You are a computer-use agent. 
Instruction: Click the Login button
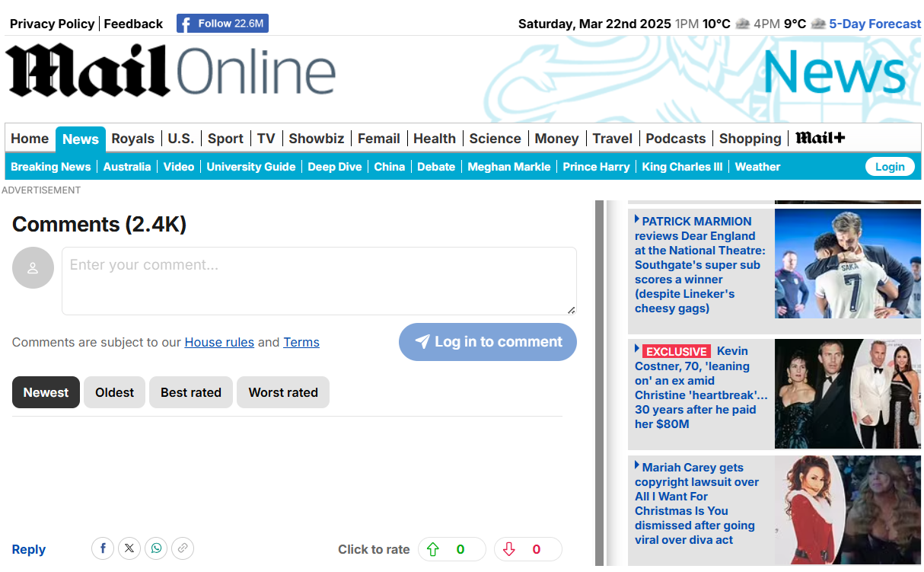[890, 167]
